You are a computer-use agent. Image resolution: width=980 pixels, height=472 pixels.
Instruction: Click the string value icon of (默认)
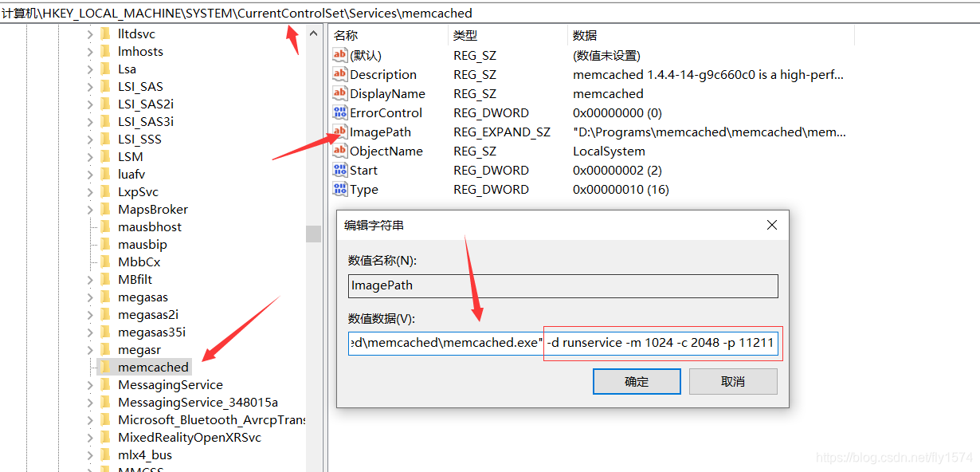tap(340, 55)
